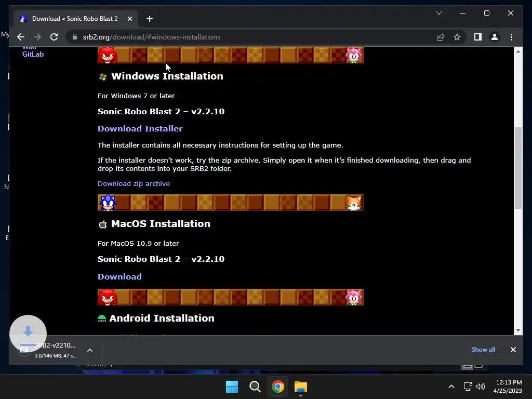Click Chrome icon in taskbar
This screenshot has height=399, width=532.
(x=277, y=387)
